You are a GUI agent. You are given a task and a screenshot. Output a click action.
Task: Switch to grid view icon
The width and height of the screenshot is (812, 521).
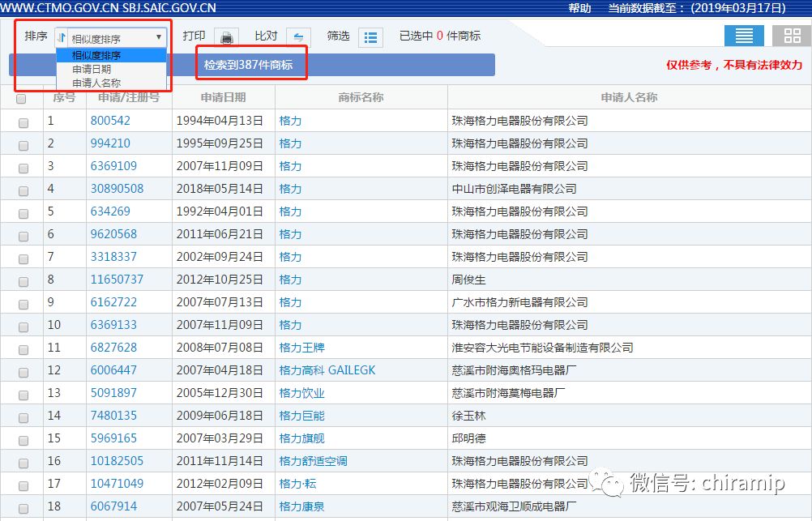pyautogui.click(x=792, y=36)
